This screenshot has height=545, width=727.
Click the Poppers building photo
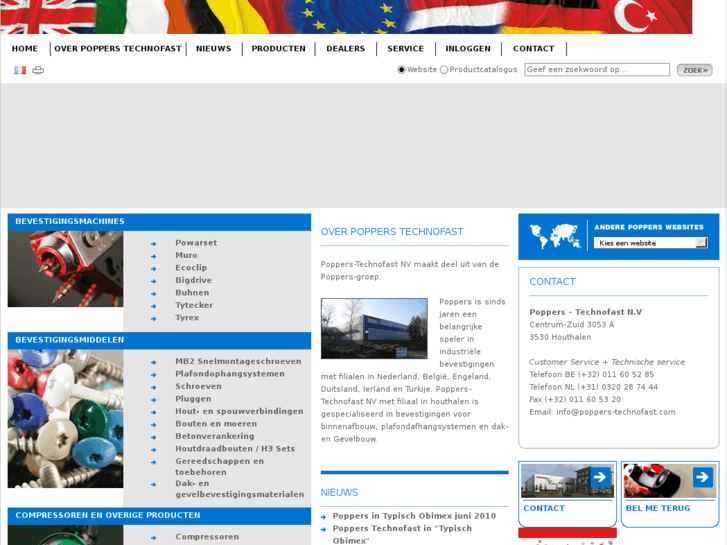click(x=374, y=328)
